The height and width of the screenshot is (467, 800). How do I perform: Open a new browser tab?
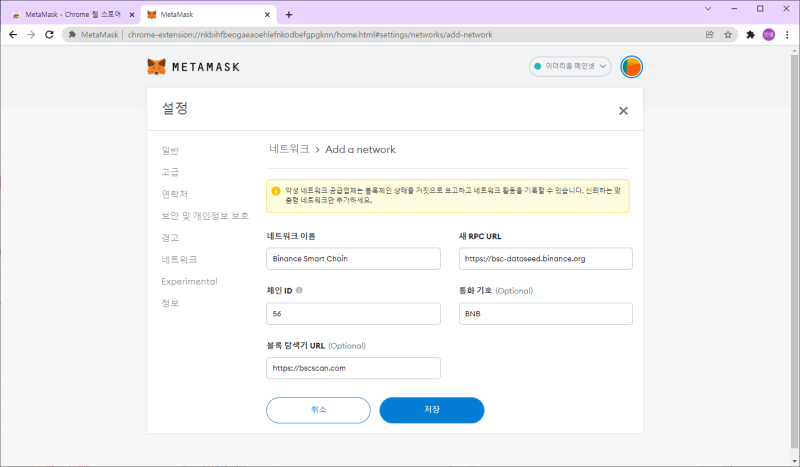coord(289,15)
